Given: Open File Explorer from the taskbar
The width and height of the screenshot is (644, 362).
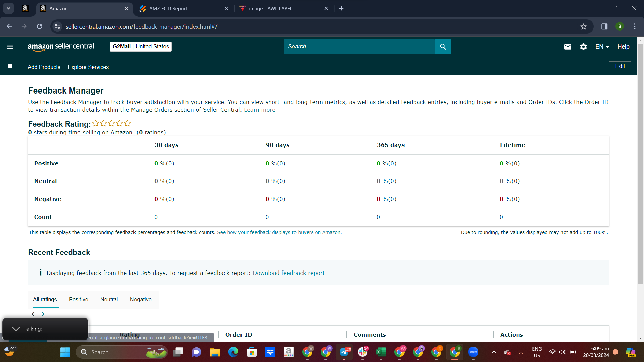Looking at the screenshot, I should [215, 352].
